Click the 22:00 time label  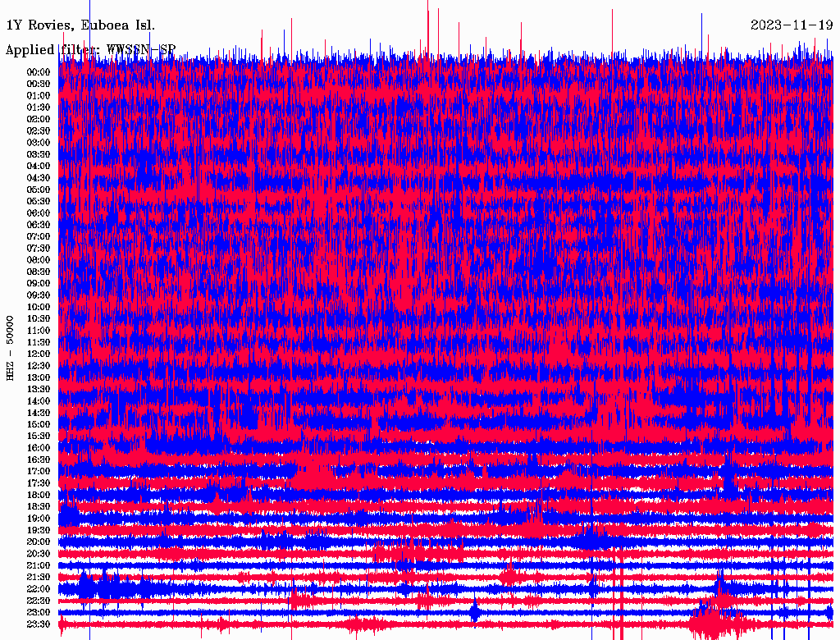[38, 589]
